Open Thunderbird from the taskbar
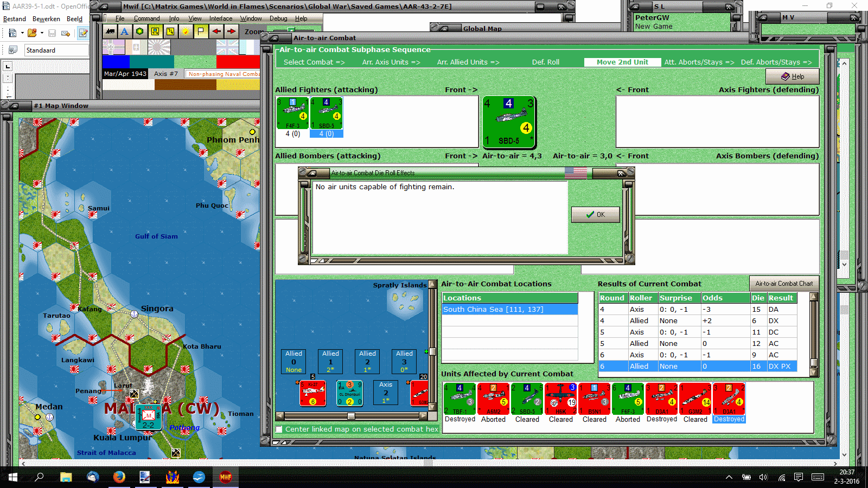Image resolution: width=868 pixels, height=488 pixels. click(92, 477)
